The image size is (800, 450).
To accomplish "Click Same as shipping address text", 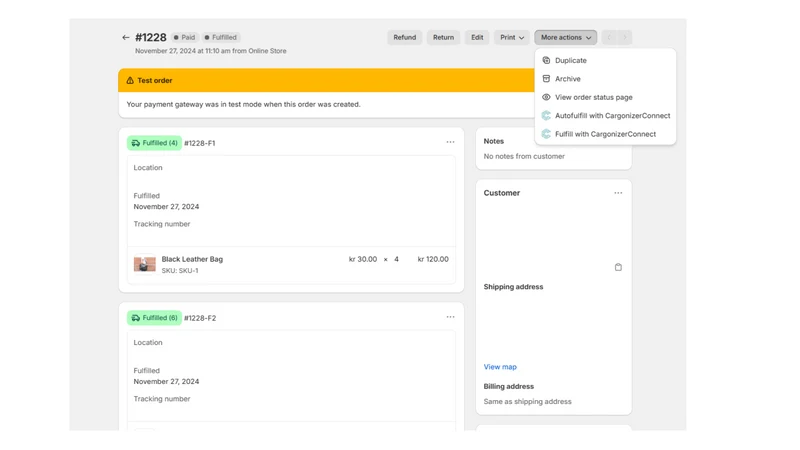I will 528,402.
